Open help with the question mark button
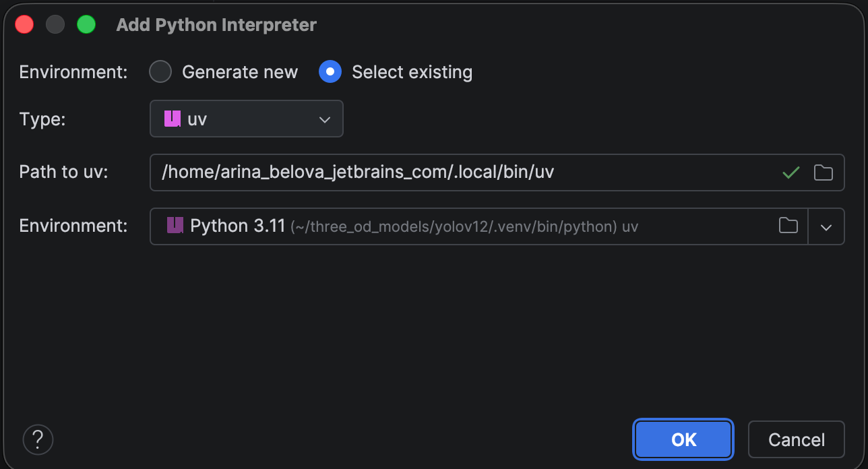The image size is (868, 469). [38, 439]
